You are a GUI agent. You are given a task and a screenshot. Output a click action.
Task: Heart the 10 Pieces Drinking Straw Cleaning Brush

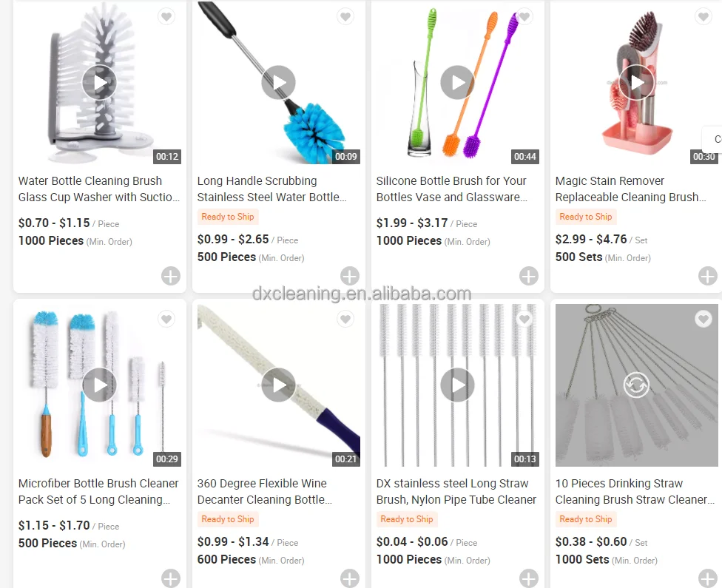pyautogui.click(x=703, y=319)
